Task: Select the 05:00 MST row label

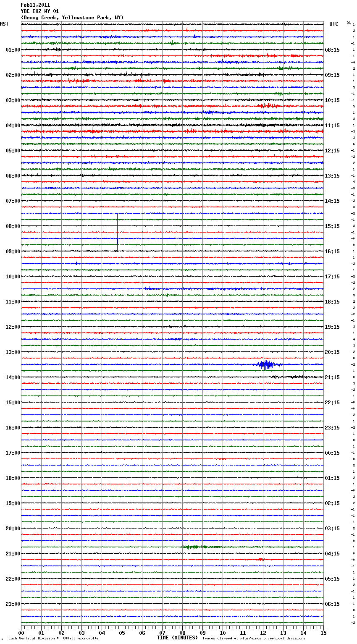Action: pyautogui.click(x=13, y=151)
